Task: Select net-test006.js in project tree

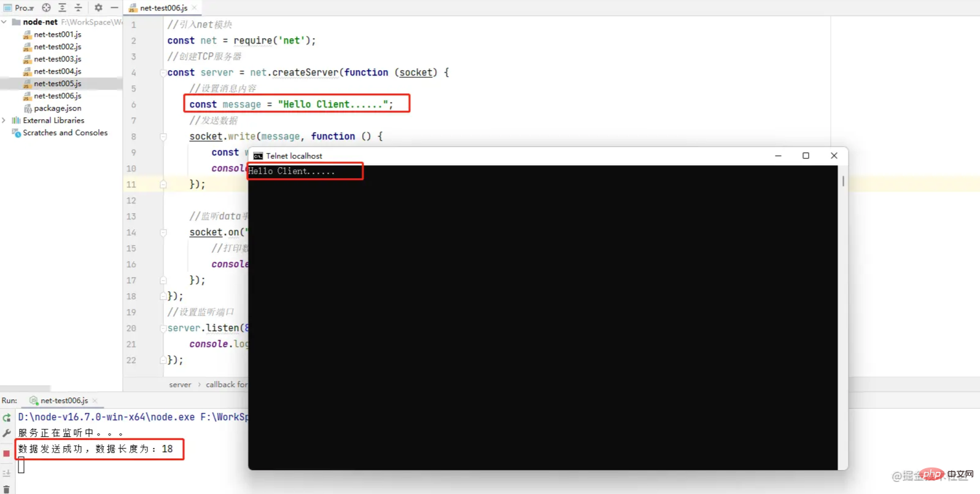Action: tap(57, 96)
